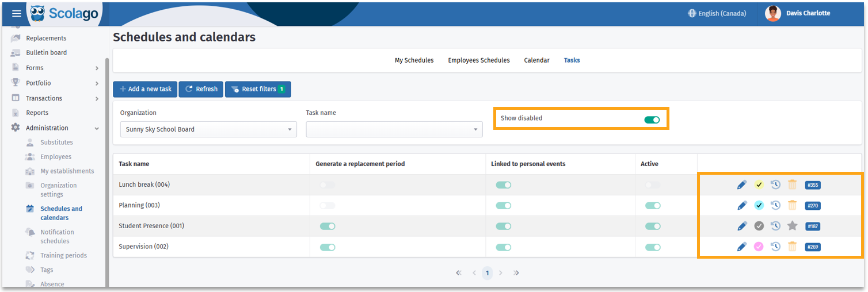868x292 pixels.
Task: Click the #270 ID badge
Action: pyautogui.click(x=813, y=206)
